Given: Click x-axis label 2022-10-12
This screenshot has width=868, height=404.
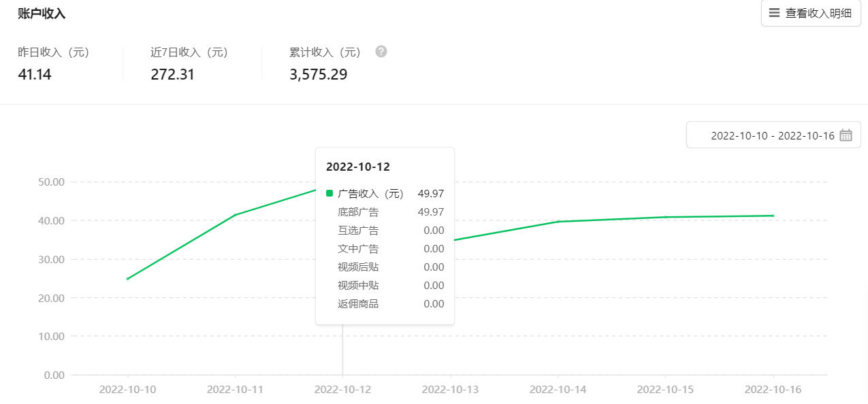Looking at the screenshot, I should (x=342, y=390).
